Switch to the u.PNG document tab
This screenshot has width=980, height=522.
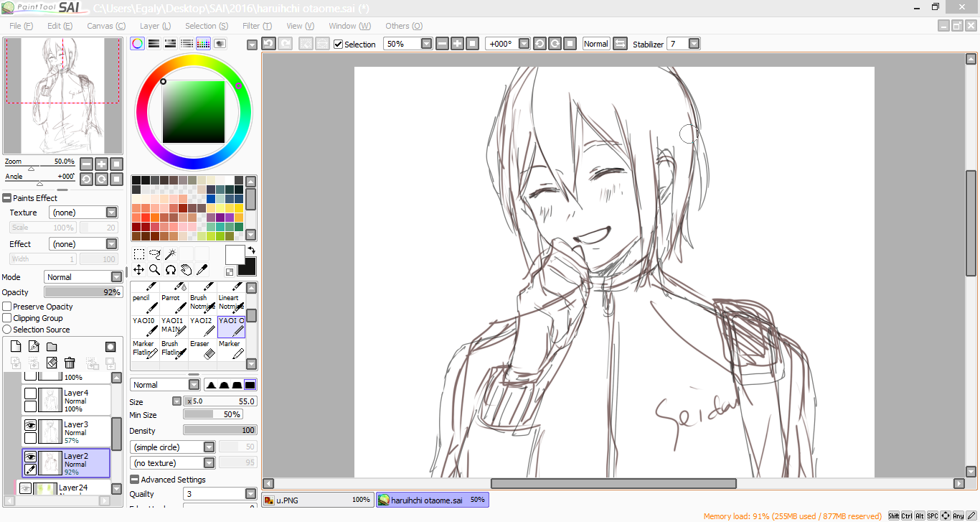pos(318,500)
